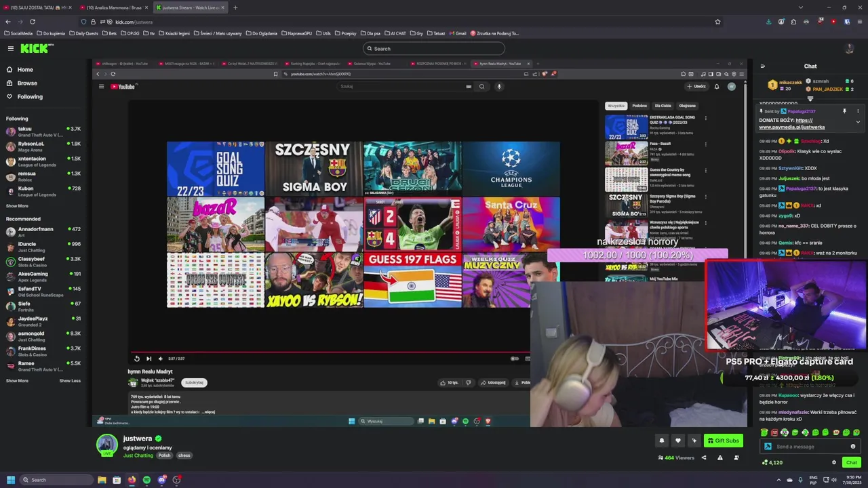Unpin the pinned chat message
868x488 pixels.
(844, 111)
